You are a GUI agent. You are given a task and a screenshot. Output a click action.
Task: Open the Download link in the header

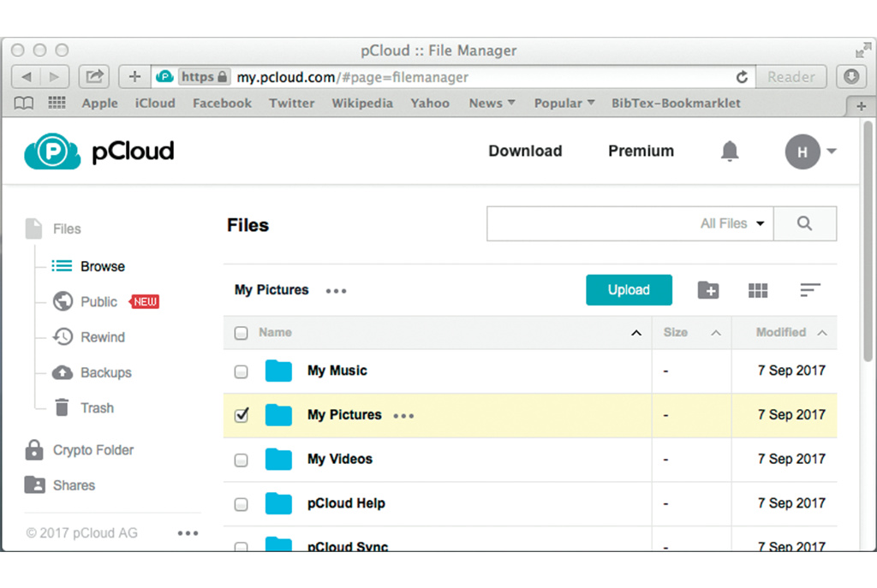click(525, 151)
